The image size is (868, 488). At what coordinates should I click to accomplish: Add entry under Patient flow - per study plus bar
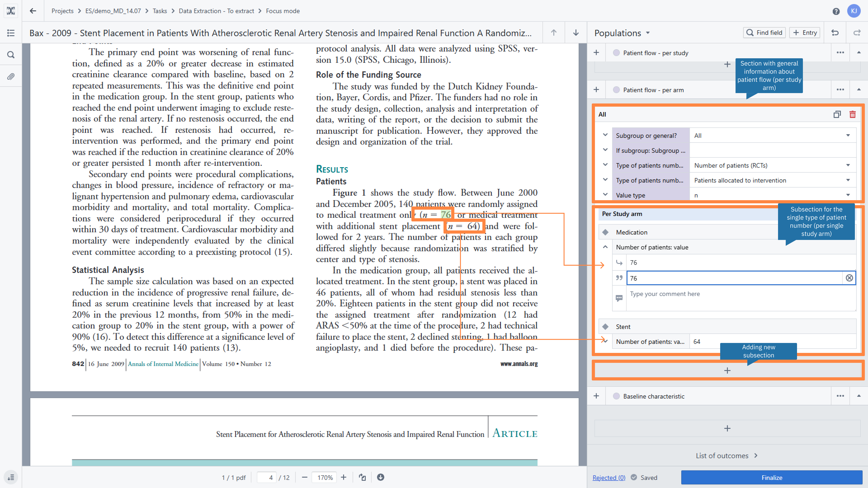[x=727, y=64]
